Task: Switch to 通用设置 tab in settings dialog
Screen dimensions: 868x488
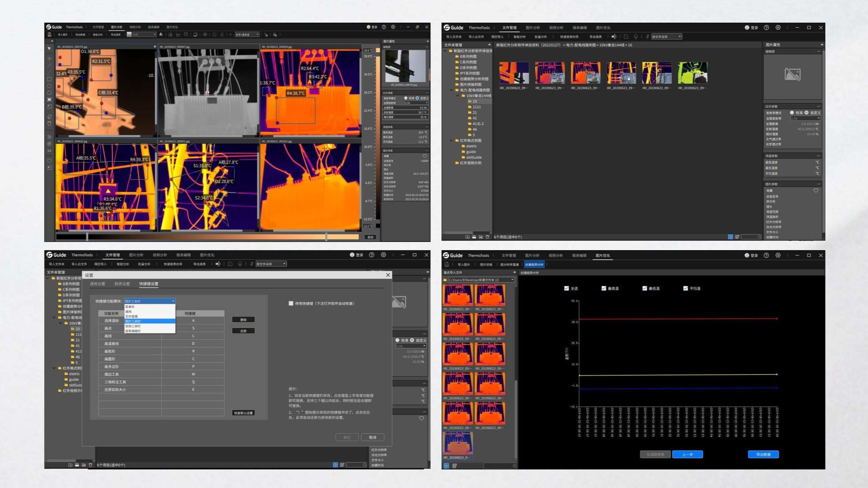Action: pos(97,284)
